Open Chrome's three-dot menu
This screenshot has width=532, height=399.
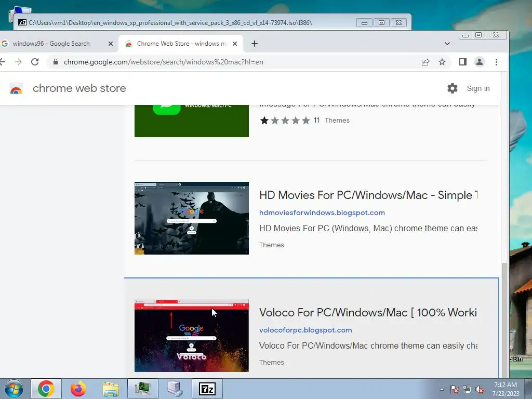point(496,62)
